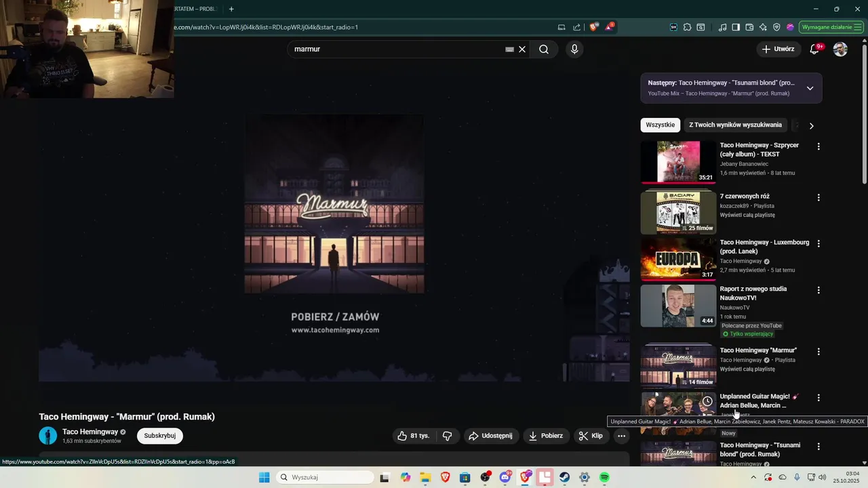The width and height of the screenshot is (868, 488).
Task: Toggle the browser sidebar panel icon
Action: pyautogui.click(x=736, y=27)
